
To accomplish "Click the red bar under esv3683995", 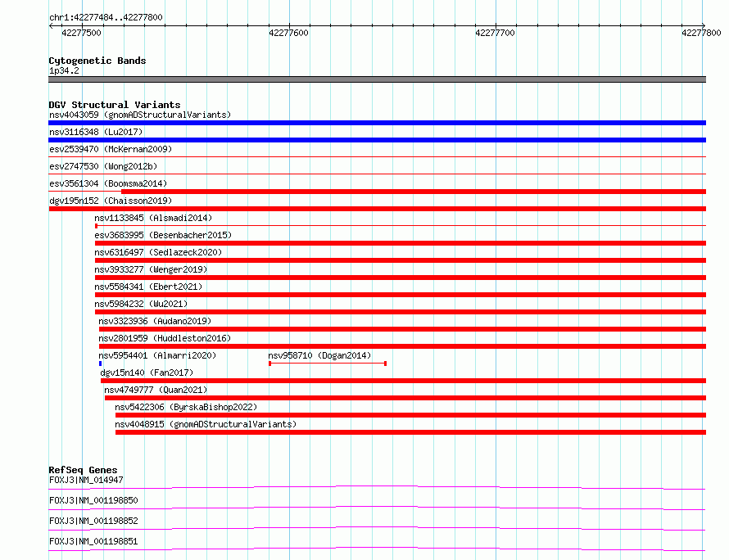I will [x=401, y=243].
